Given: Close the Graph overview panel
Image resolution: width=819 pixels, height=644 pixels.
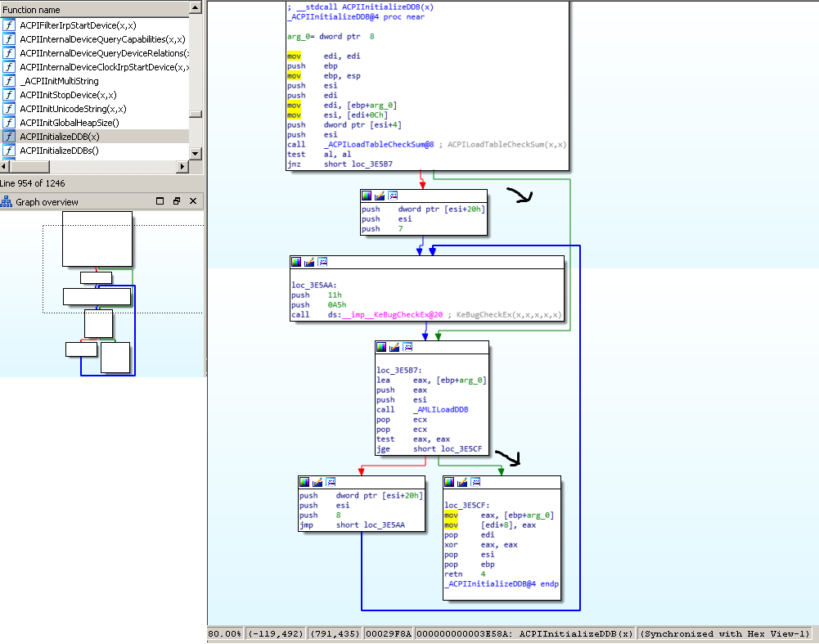Looking at the screenshot, I should [193, 201].
